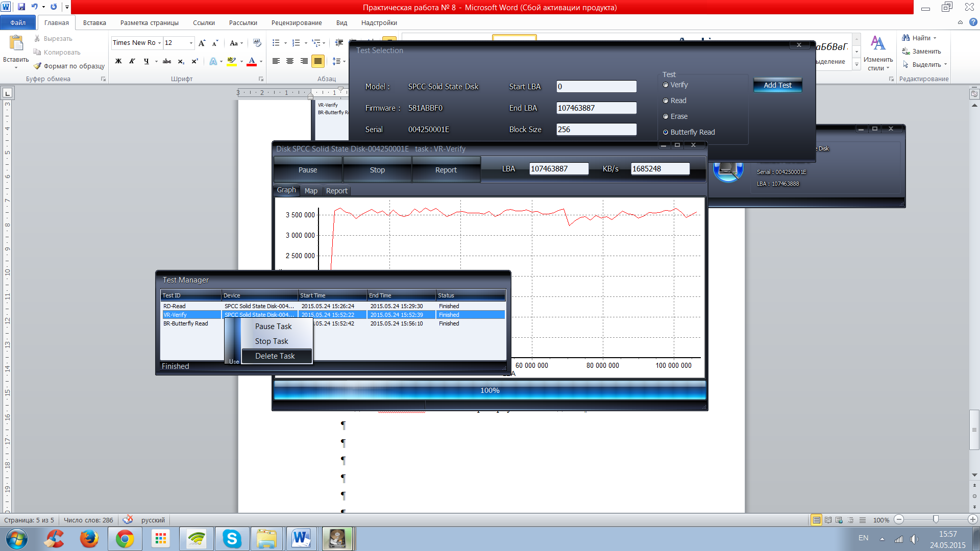
Task: Click the Pause button in VR-Verify window
Action: [x=308, y=170]
